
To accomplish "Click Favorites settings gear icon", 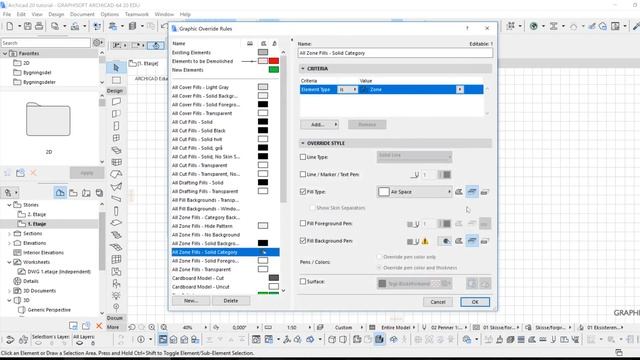I will click(x=97, y=43).
